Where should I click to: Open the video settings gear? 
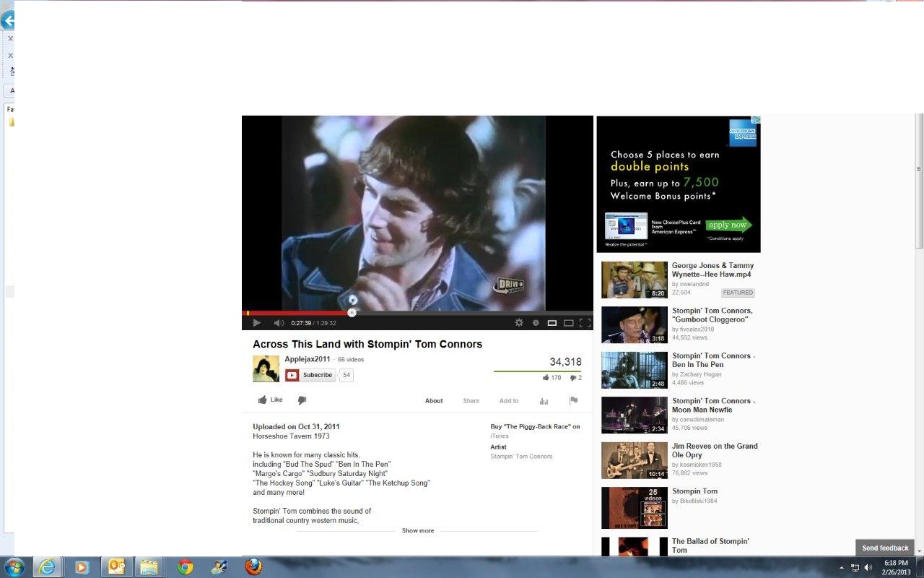coord(519,323)
